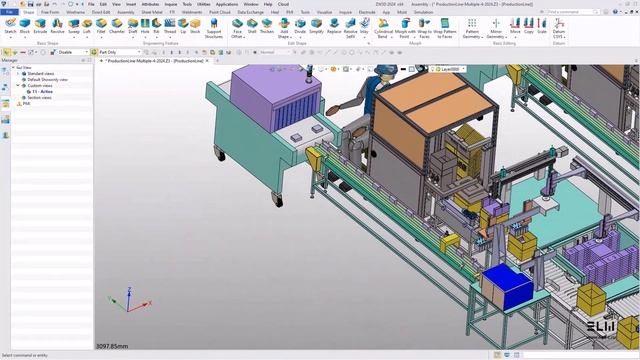Select the PMI tree item
Viewport: 640px width, 360px height.
tap(26, 104)
